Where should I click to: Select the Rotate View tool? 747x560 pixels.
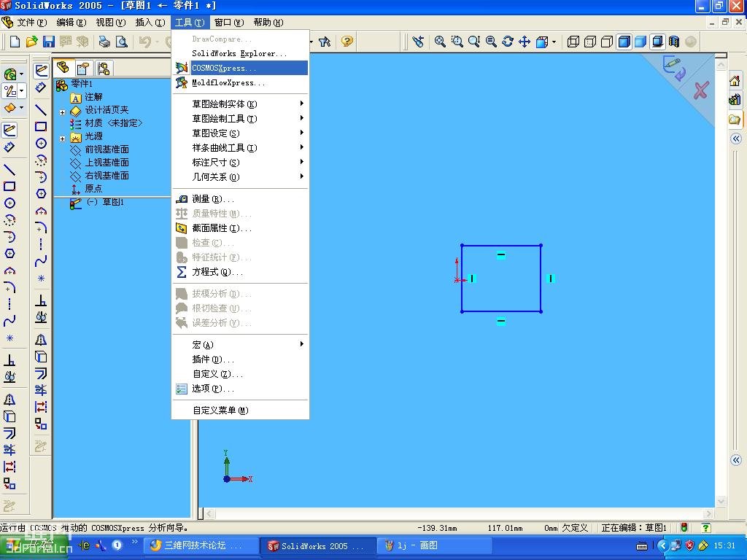click(508, 42)
